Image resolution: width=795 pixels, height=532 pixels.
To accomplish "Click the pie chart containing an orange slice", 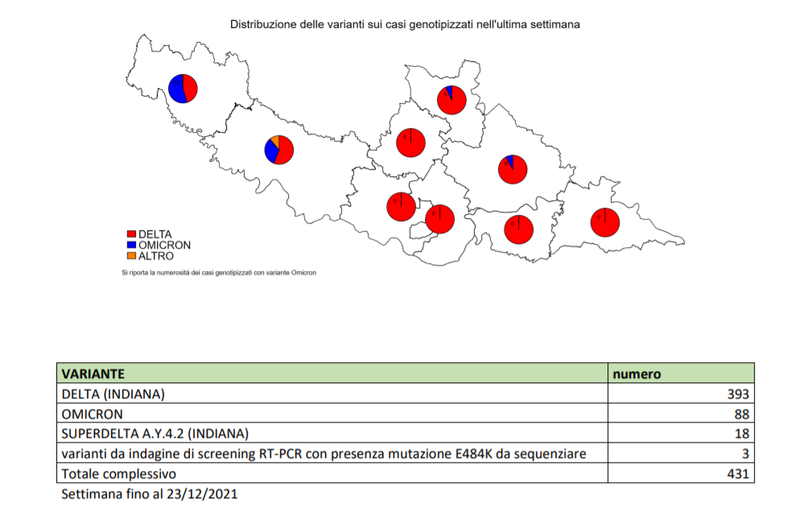I will click(x=278, y=150).
